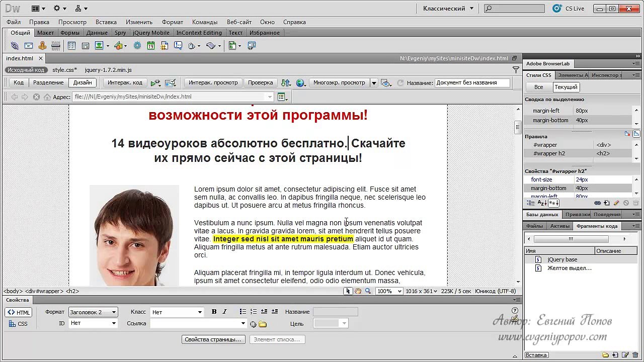Viewport: 644px width, 362px height.
Task: Insert an email link icon
Action: point(29,46)
